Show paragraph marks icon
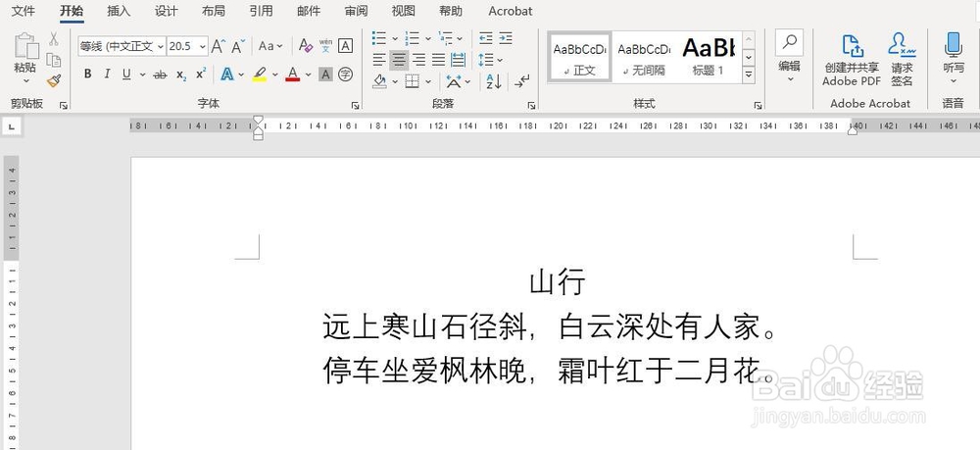The height and width of the screenshot is (450, 980). click(x=521, y=81)
